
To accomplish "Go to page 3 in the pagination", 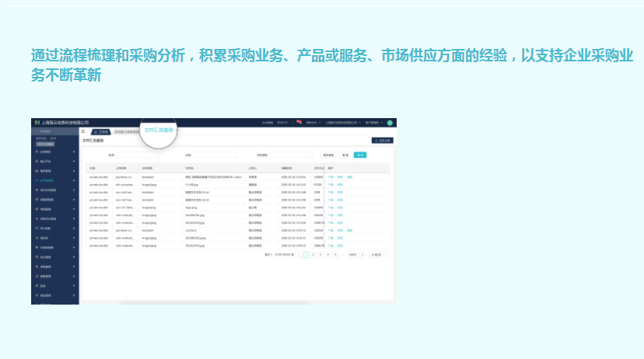I will (320, 255).
